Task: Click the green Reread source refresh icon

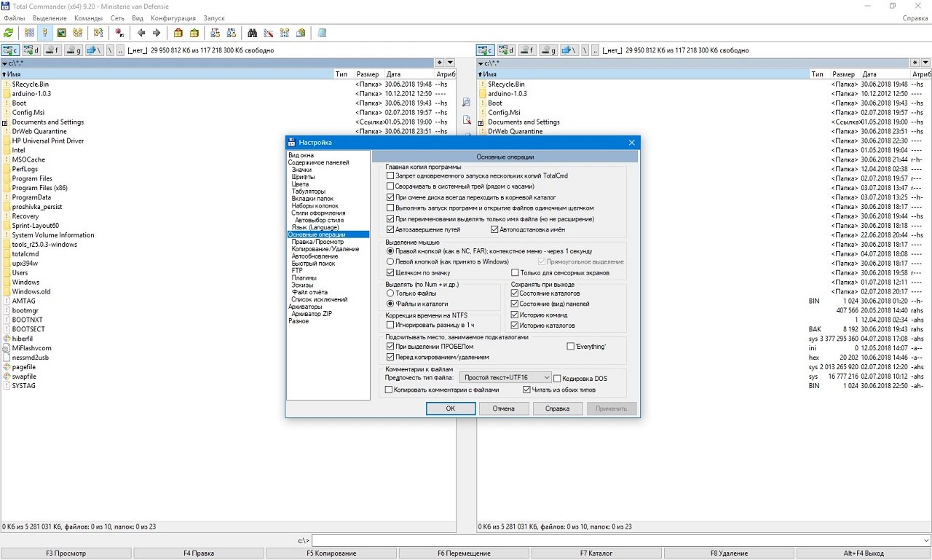Action: 9,33
